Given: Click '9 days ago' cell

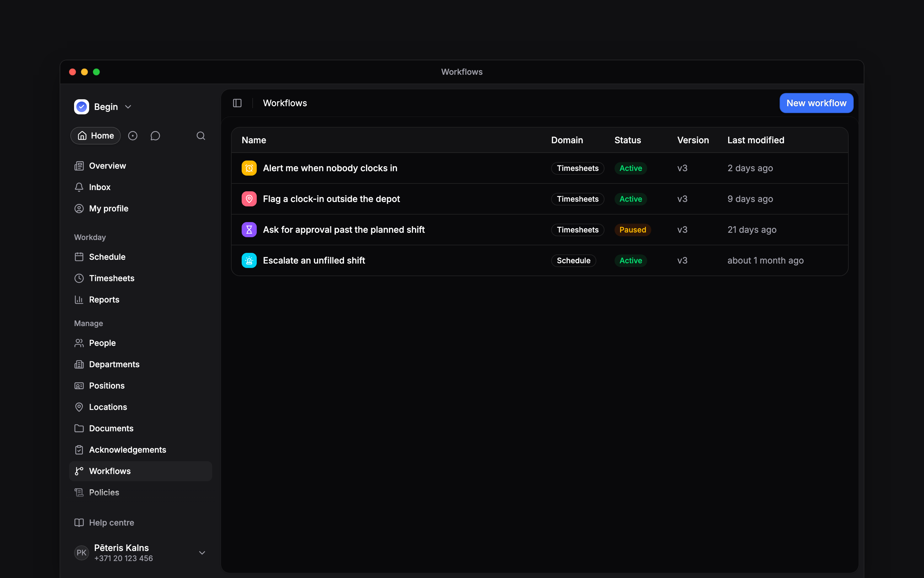Looking at the screenshot, I should pyautogui.click(x=750, y=199).
